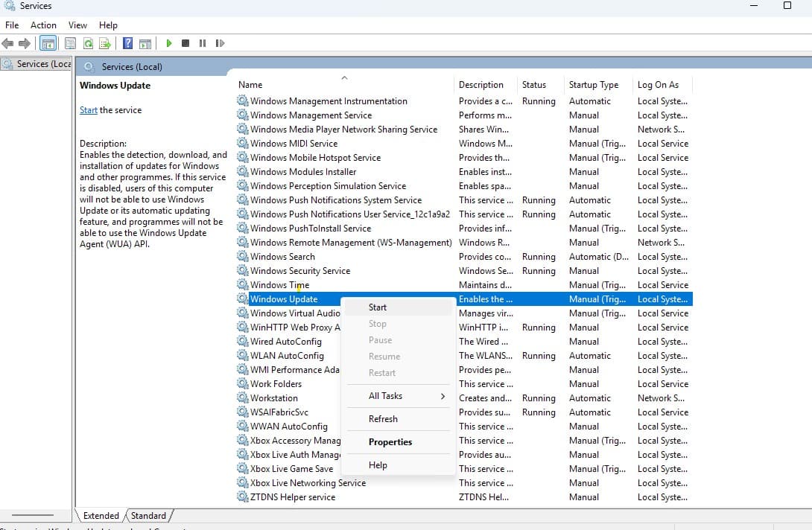
Task: Open the Action menu
Action: (x=43, y=25)
